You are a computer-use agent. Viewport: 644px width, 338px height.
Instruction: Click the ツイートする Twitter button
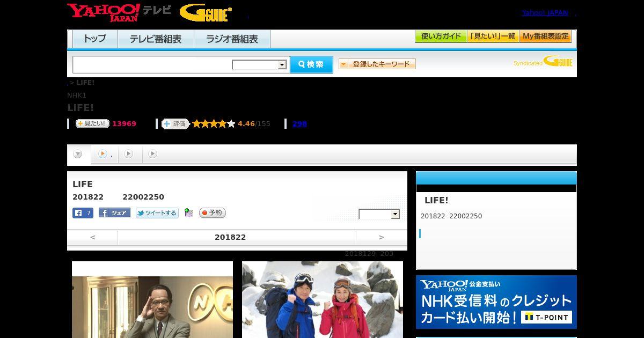coord(157,213)
